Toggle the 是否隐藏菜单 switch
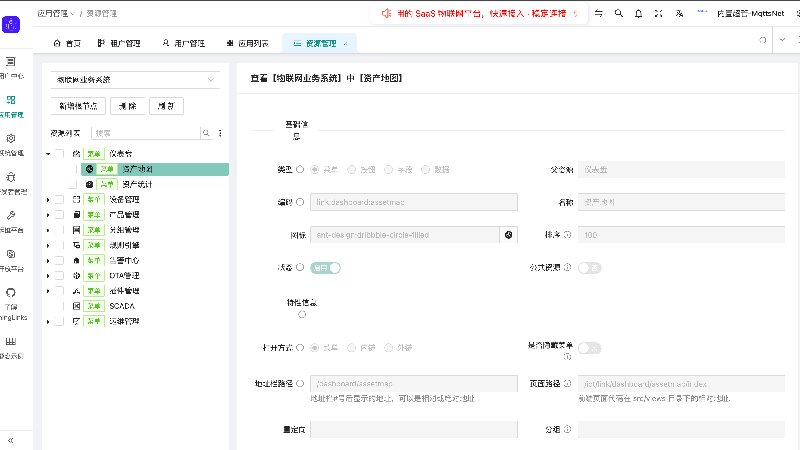This screenshot has width=800, height=450. point(589,348)
